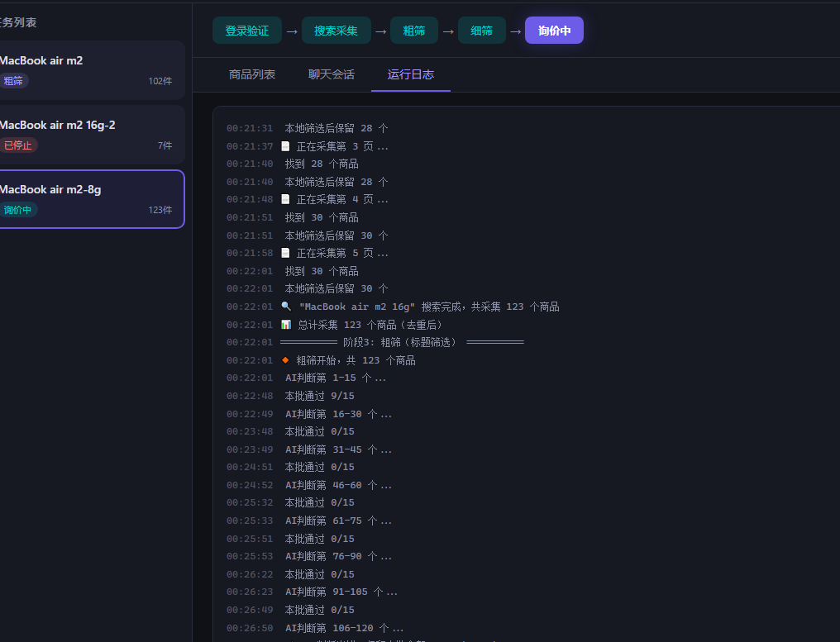840x642 pixels.
Task: Click the 7件 count label
Action: 165,145
